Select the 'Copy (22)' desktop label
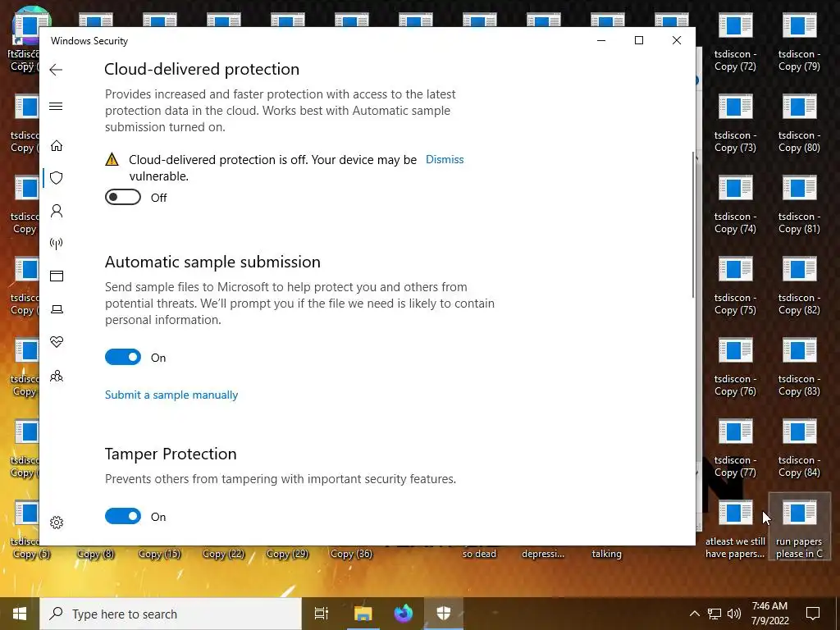The height and width of the screenshot is (630, 840). [x=223, y=554]
